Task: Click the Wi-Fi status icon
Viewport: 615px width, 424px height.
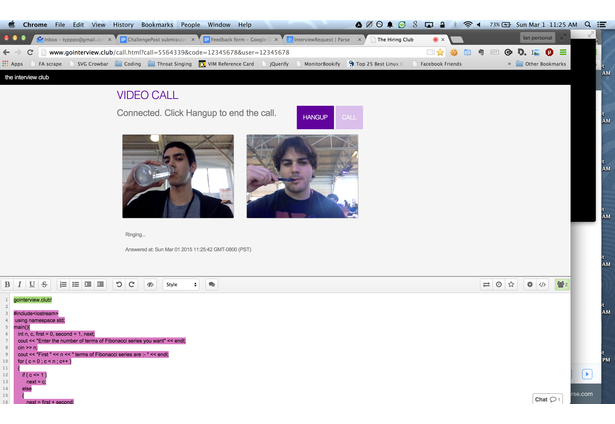Action: click(468, 24)
